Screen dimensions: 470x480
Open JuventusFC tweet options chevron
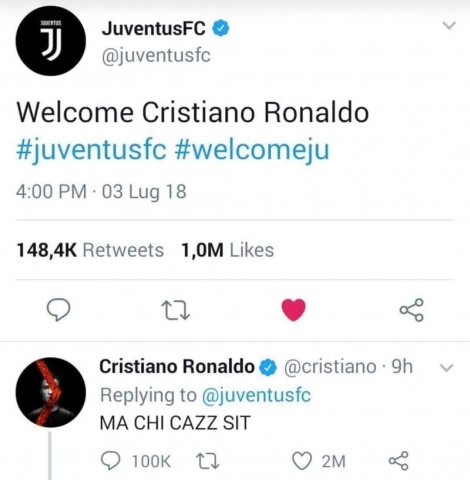[x=449, y=25]
